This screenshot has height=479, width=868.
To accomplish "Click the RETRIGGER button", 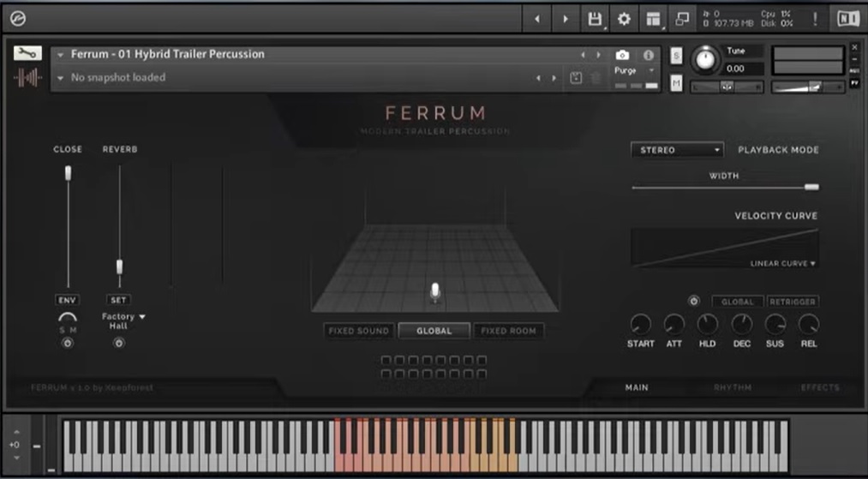I will (793, 302).
